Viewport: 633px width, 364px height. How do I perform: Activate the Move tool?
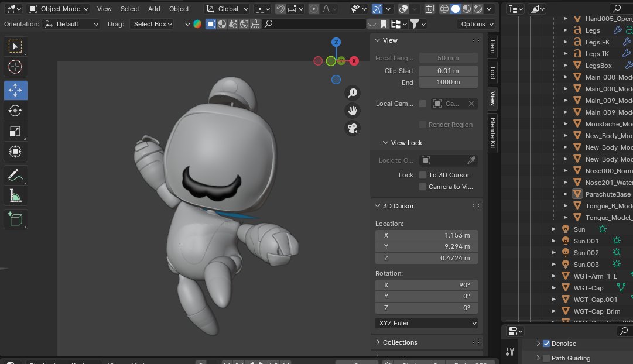tap(15, 90)
